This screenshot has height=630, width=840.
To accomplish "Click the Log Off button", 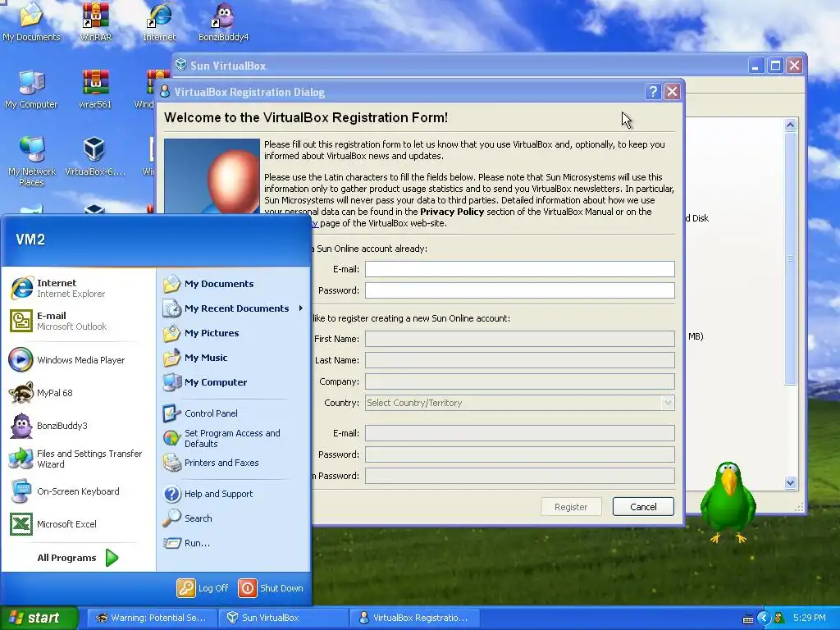I will [203, 588].
